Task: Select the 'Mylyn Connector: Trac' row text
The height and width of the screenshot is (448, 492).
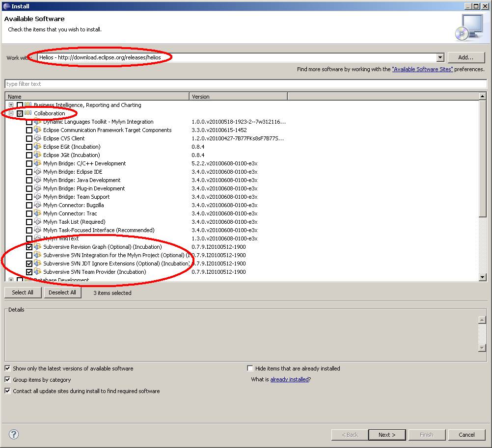Action: (x=70, y=213)
